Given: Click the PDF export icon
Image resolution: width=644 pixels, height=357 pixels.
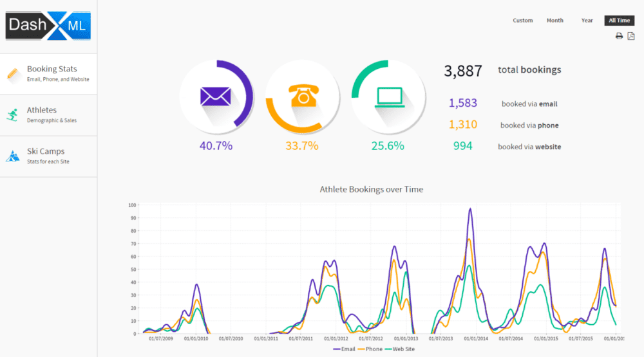Looking at the screenshot, I should point(631,36).
